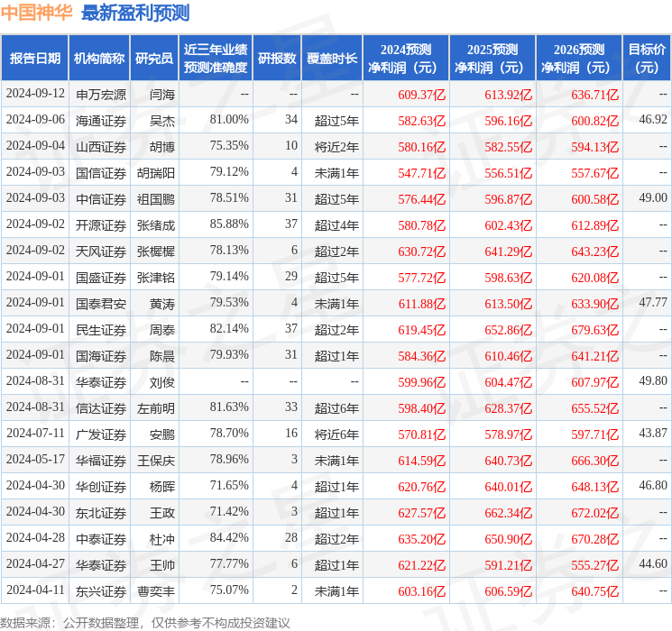Select value 614.59亿

tap(422, 460)
